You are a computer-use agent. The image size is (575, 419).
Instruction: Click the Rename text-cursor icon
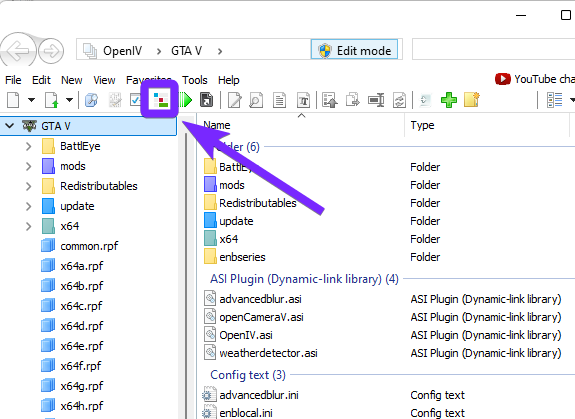click(x=376, y=100)
